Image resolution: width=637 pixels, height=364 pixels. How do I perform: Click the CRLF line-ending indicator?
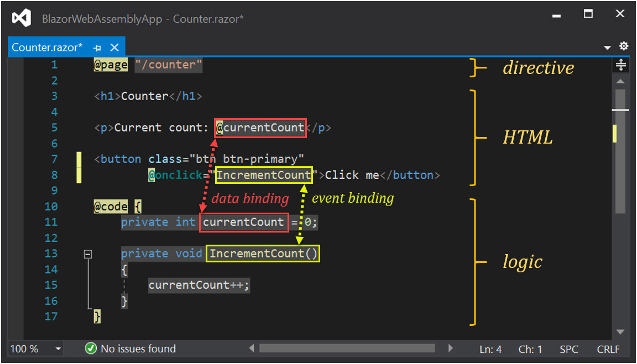click(608, 349)
